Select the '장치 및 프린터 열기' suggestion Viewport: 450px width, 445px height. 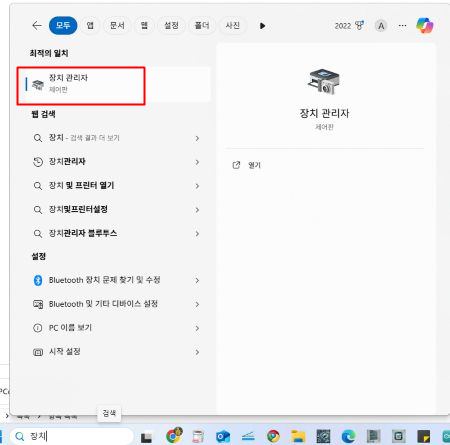tap(113, 186)
